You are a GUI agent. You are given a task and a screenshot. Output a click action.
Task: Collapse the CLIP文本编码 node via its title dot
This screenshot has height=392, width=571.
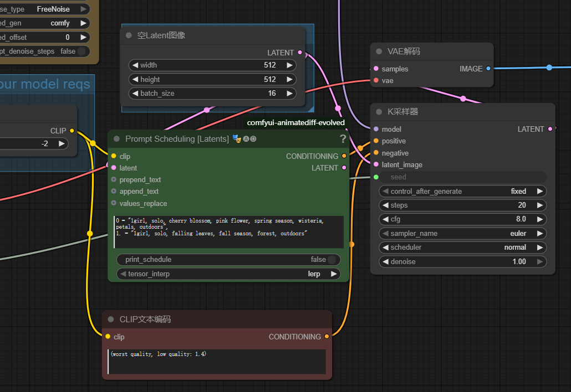tap(111, 319)
